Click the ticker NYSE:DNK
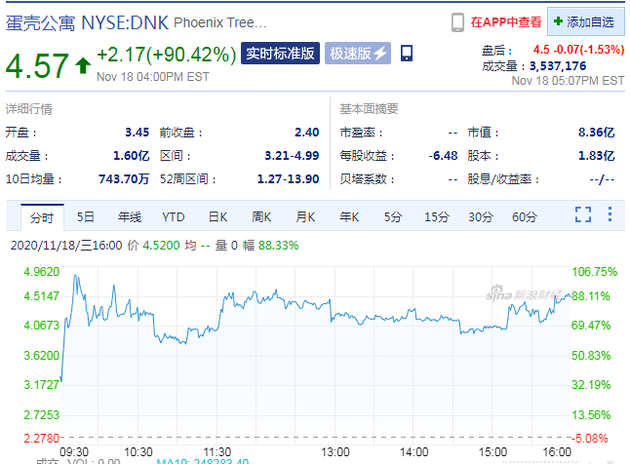Screen dimensions: 630x464 pos(125,23)
